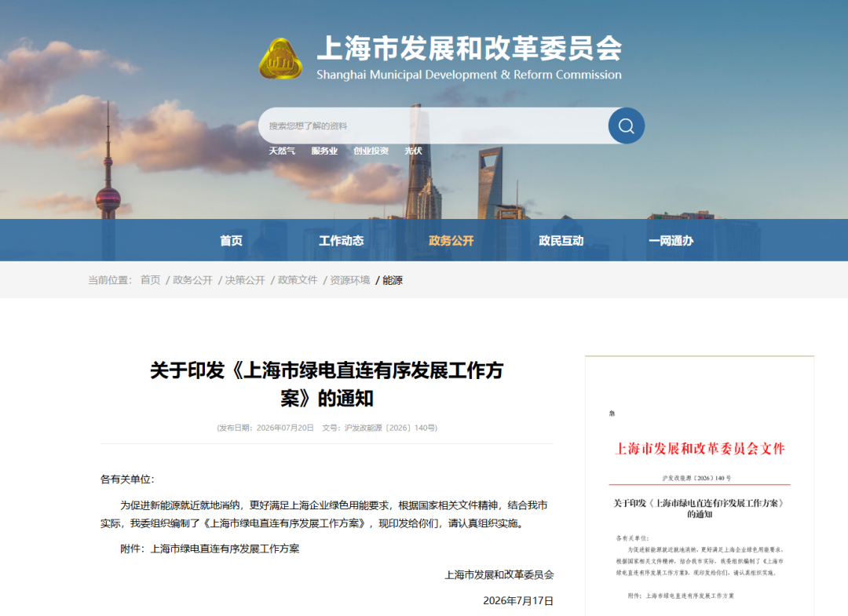Click the attachment line 附件：上海市绿电直连有序发展工作方案
The image size is (848, 616).
point(210,549)
